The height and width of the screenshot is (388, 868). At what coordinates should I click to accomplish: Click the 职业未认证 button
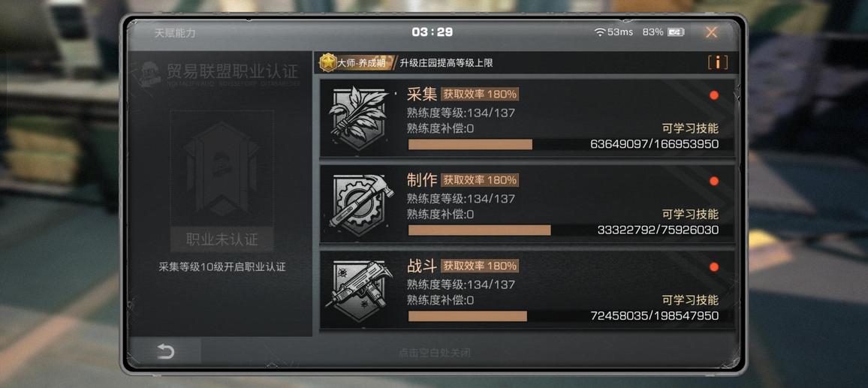pyautogui.click(x=222, y=239)
